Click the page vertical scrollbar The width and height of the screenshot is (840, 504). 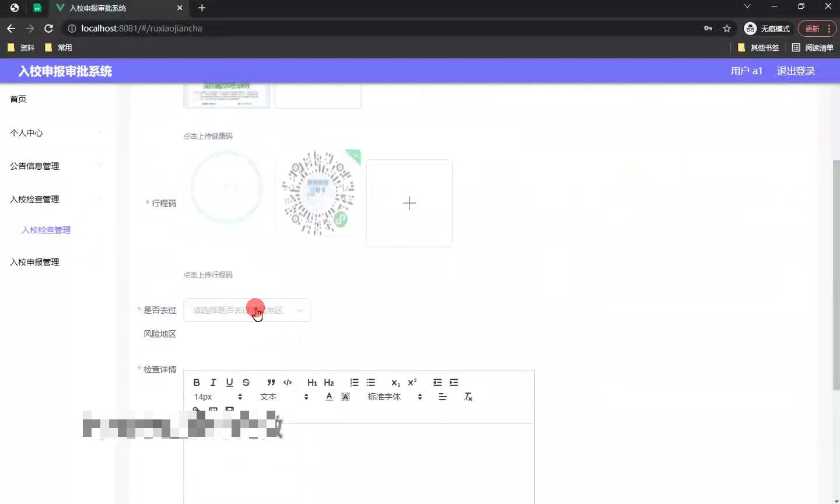[836, 274]
